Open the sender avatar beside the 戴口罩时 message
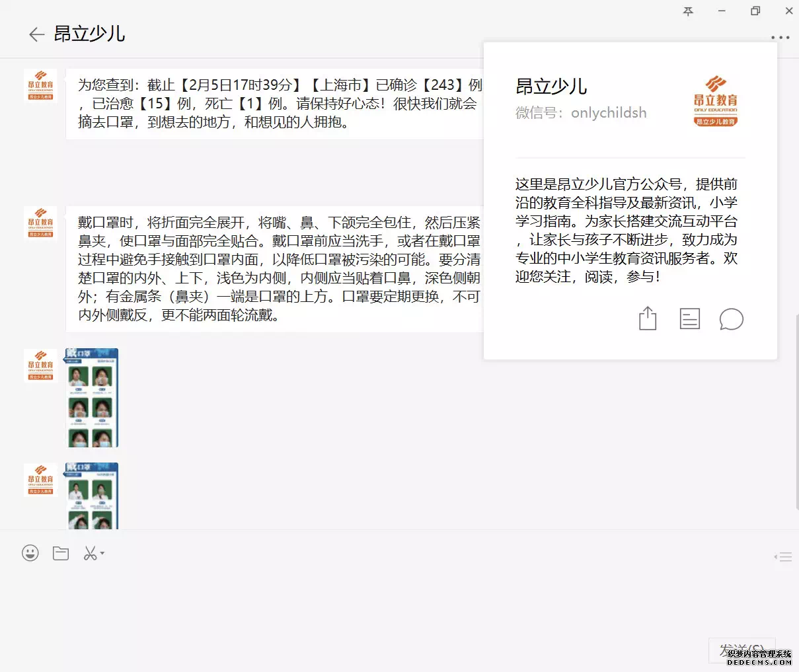Image resolution: width=799 pixels, height=672 pixels. tap(40, 223)
